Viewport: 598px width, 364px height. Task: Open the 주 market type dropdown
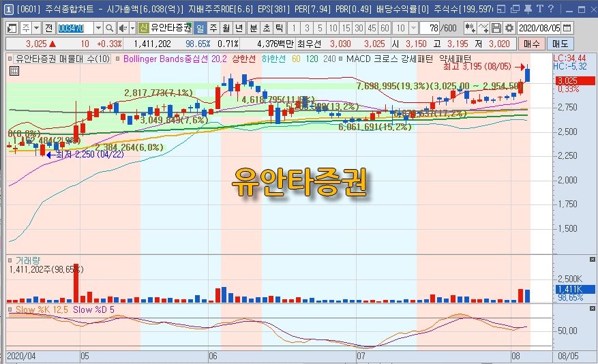(37, 28)
